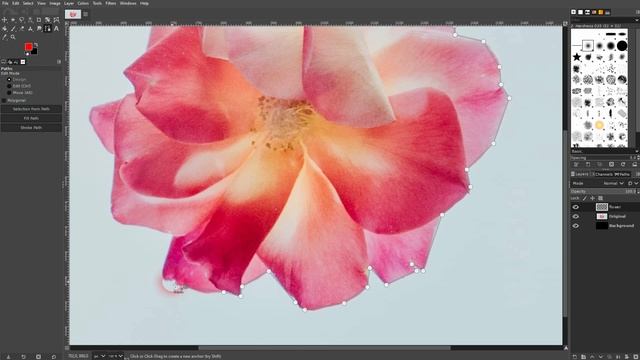Image resolution: width=640 pixels, height=360 pixels.
Task: Select the Crop tool
Action: click(x=39, y=20)
